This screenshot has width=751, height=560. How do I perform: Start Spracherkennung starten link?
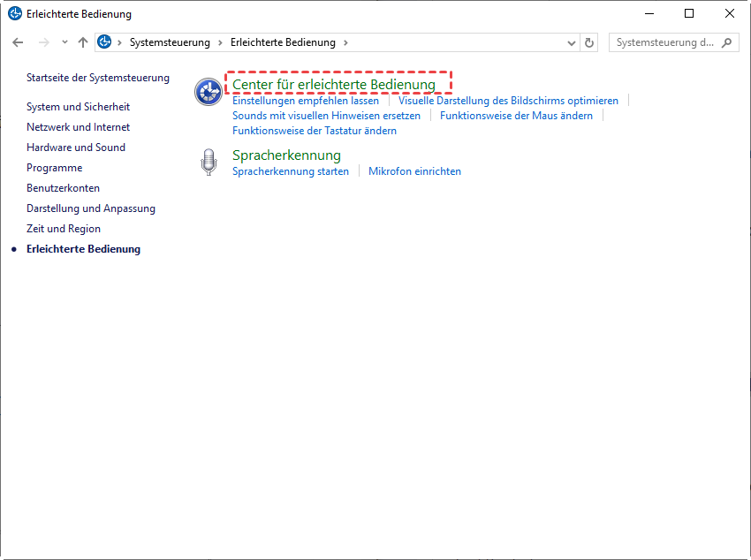291,171
